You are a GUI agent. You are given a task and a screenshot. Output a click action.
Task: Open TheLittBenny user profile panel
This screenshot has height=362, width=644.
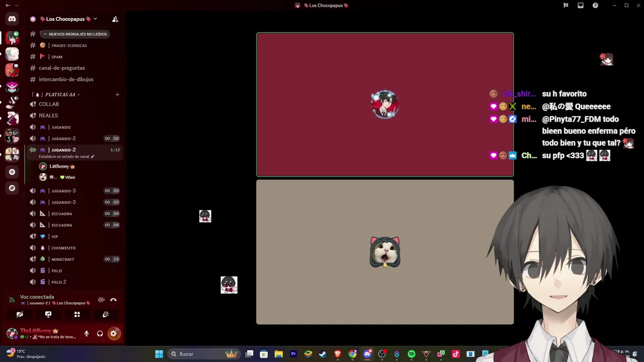click(x=43, y=333)
